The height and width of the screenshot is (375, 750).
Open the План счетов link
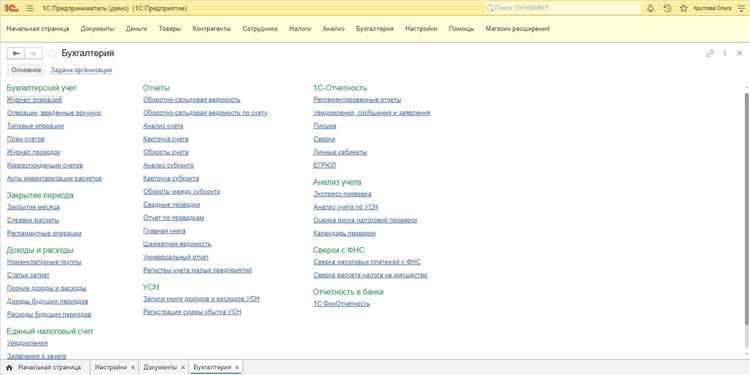click(x=26, y=139)
